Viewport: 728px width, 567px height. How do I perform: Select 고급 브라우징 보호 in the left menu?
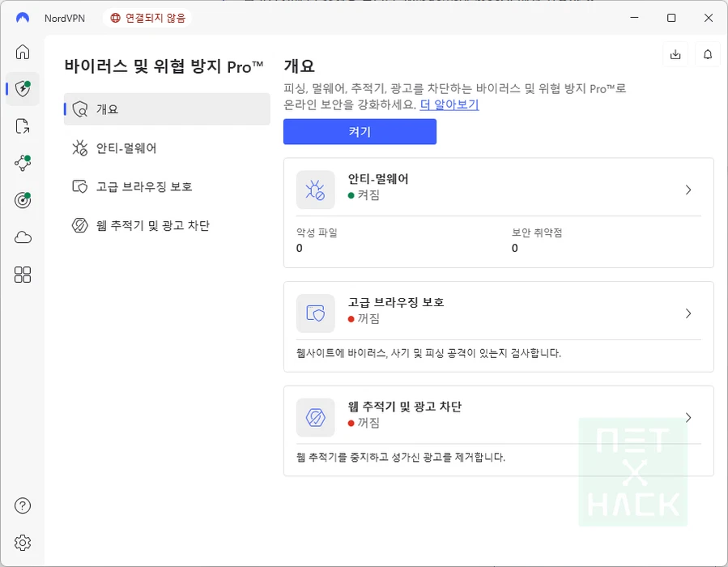tap(144, 187)
